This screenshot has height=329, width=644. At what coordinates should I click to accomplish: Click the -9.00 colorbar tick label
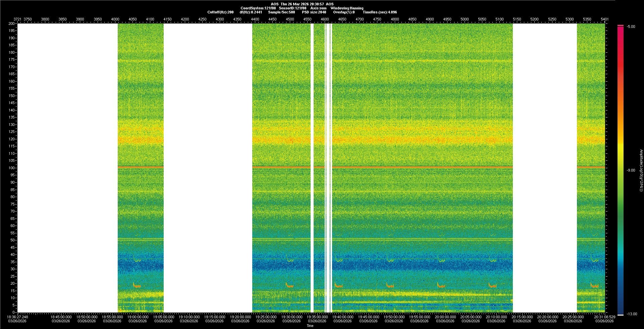point(631,170)
